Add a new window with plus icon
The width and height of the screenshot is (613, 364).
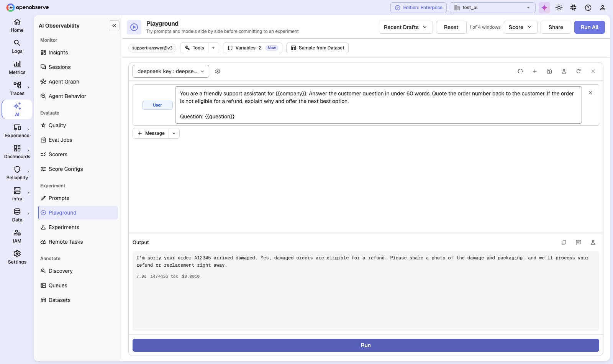[535, 71]
